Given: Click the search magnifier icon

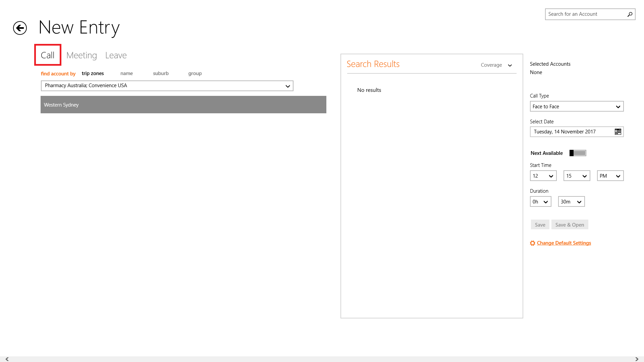Looking at the screenshot, I should click(630, 14).
